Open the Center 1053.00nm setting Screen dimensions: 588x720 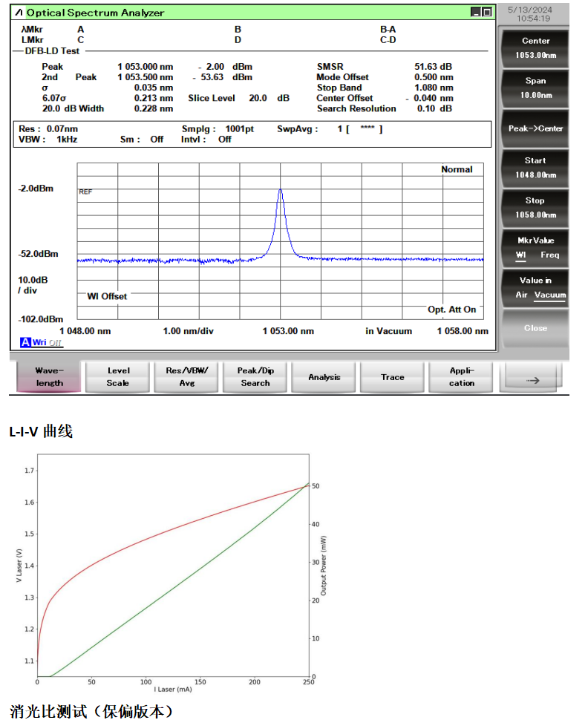click(535, 48)
